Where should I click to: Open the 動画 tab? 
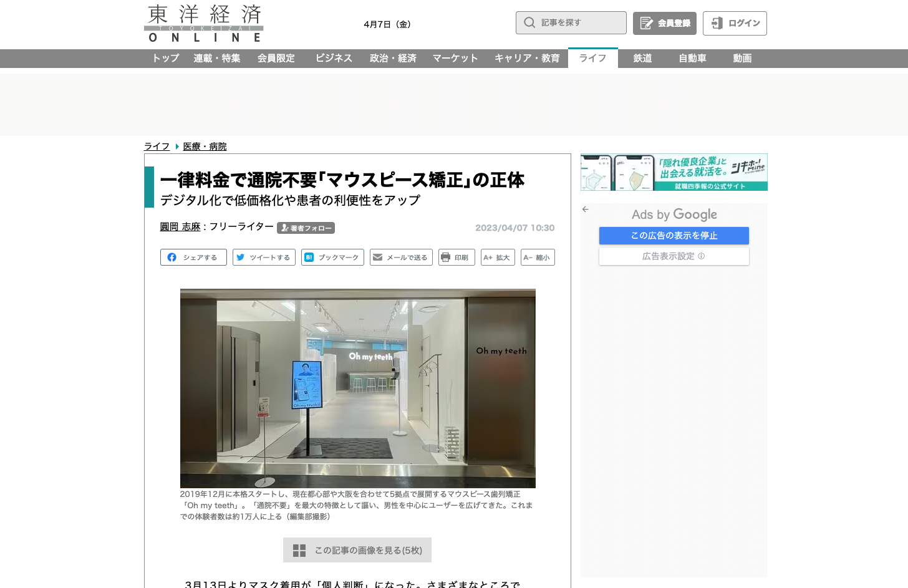pos(743,58)
